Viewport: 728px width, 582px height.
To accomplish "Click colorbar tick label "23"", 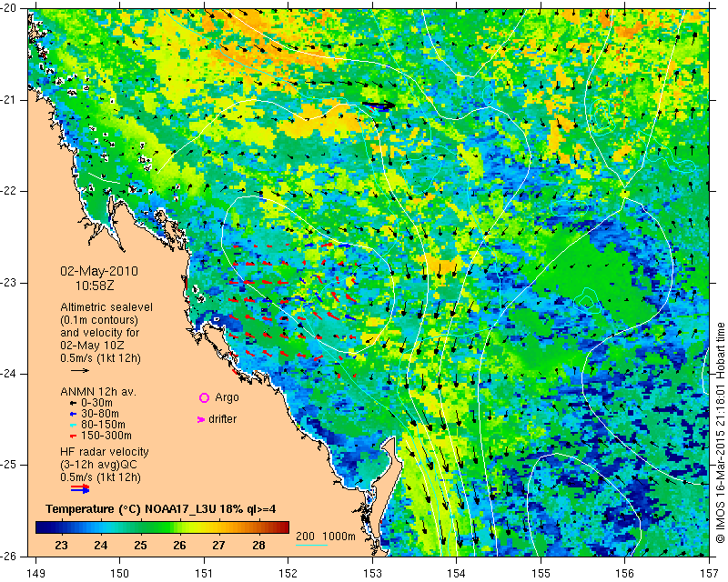I will (x=61, y=546).
